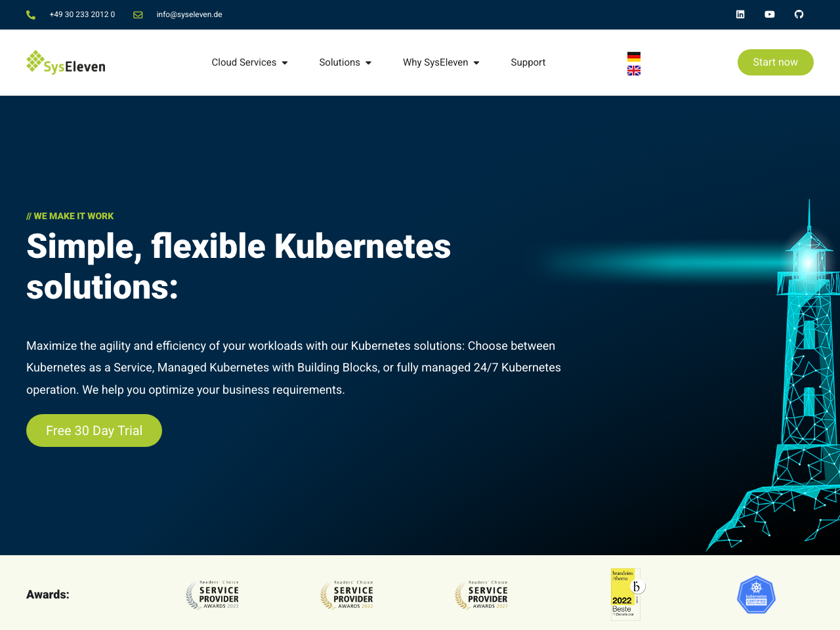
Task: Open the Service Provider Awards 2023 badge
Action: click(212, 595)
